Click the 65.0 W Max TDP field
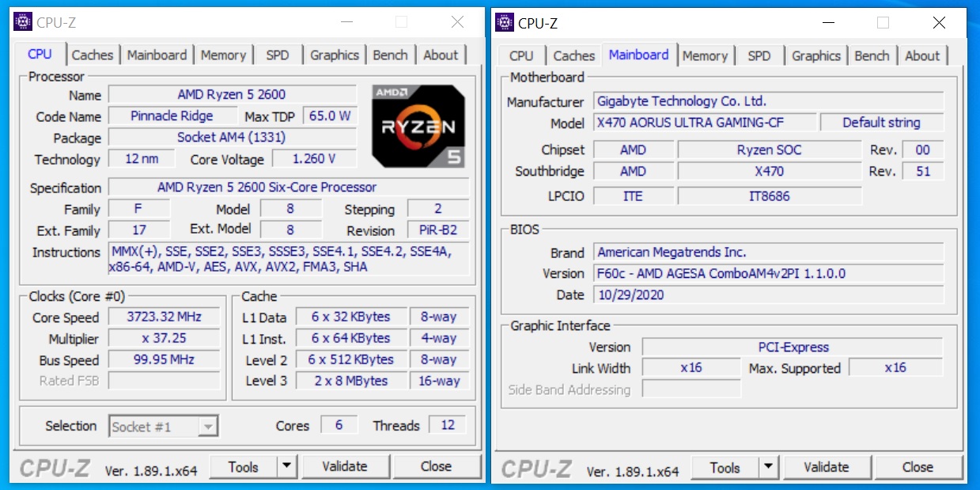The image size is (980, 490). [x=330, y=116]
